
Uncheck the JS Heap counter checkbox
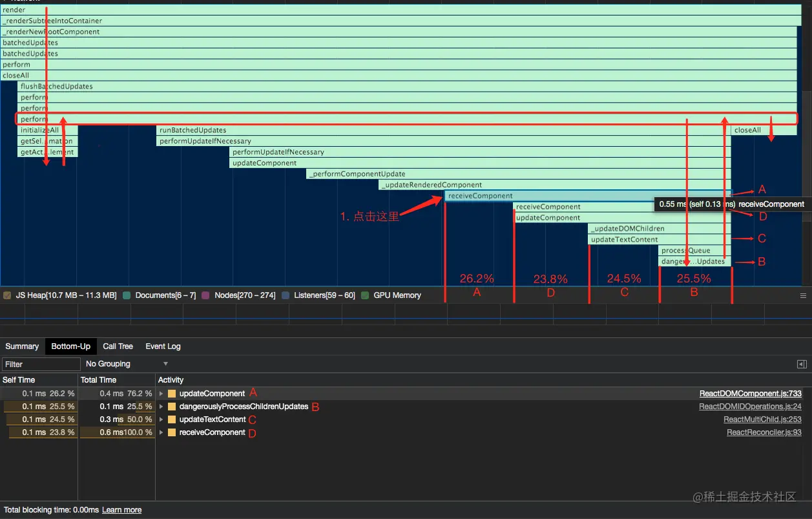(x=7, y=295)
